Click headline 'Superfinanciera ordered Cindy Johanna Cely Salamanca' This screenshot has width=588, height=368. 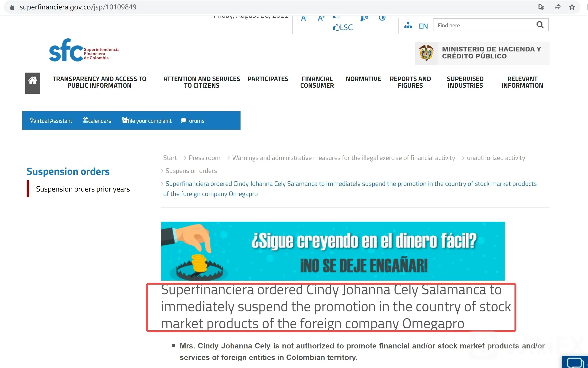pos(336,307)
